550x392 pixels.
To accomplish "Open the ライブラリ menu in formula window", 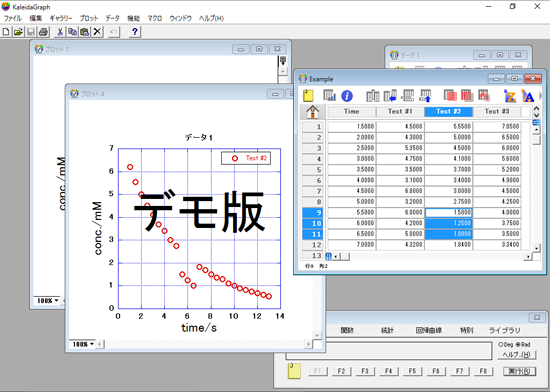I will [x=504, y=330].
